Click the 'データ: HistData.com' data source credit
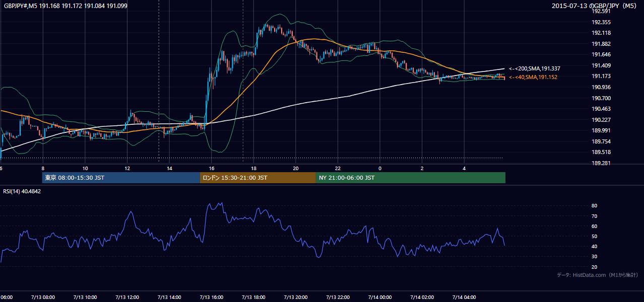Viewport: 644px width, 302px height. click(597, 275)
